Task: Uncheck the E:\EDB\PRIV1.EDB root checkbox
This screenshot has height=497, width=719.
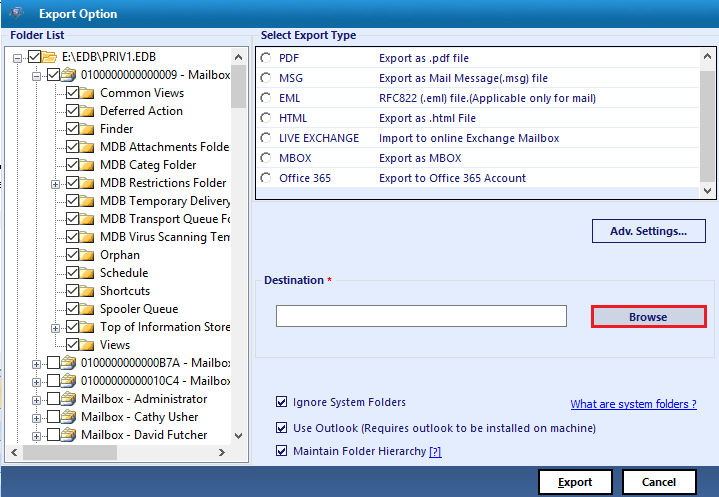Action: (x=34, y=57)
